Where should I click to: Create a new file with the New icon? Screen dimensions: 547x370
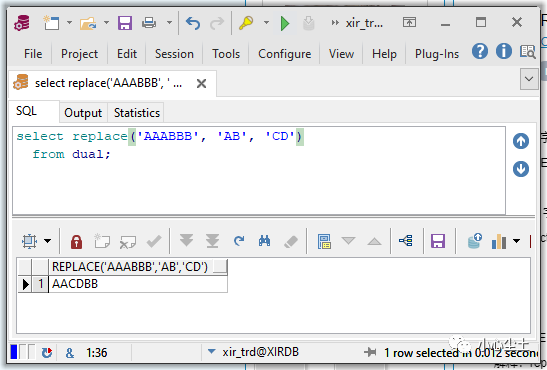coord(51,23)
